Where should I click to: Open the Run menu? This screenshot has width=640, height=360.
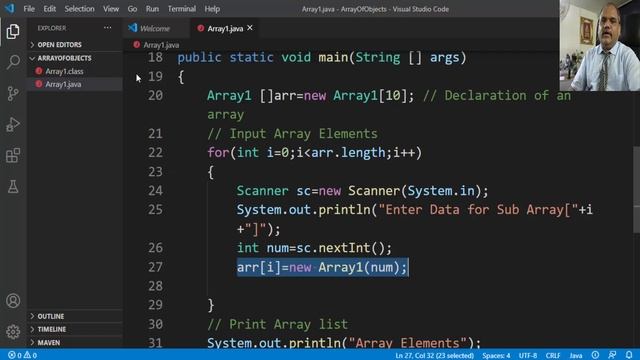(x=152, y=9)
